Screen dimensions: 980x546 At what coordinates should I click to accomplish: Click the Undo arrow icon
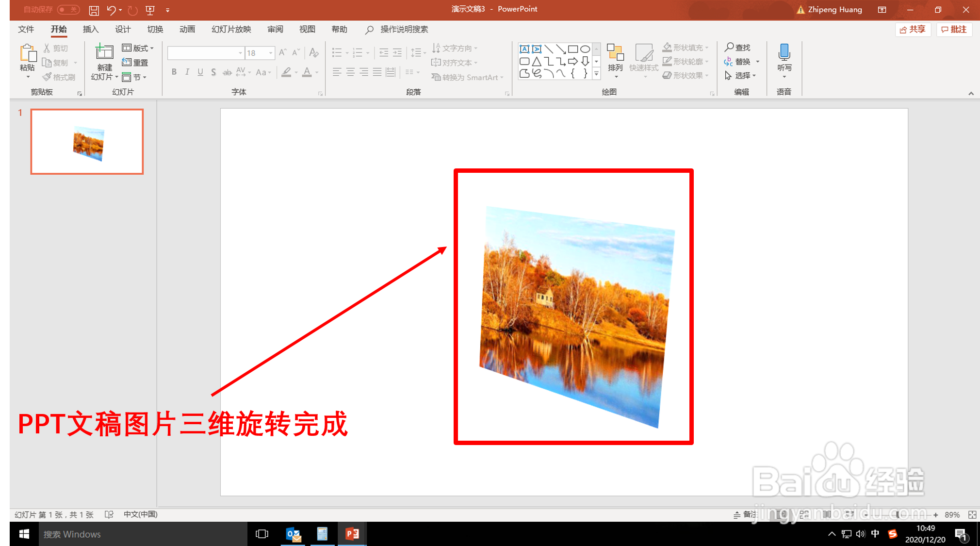[x=111, y=10]
